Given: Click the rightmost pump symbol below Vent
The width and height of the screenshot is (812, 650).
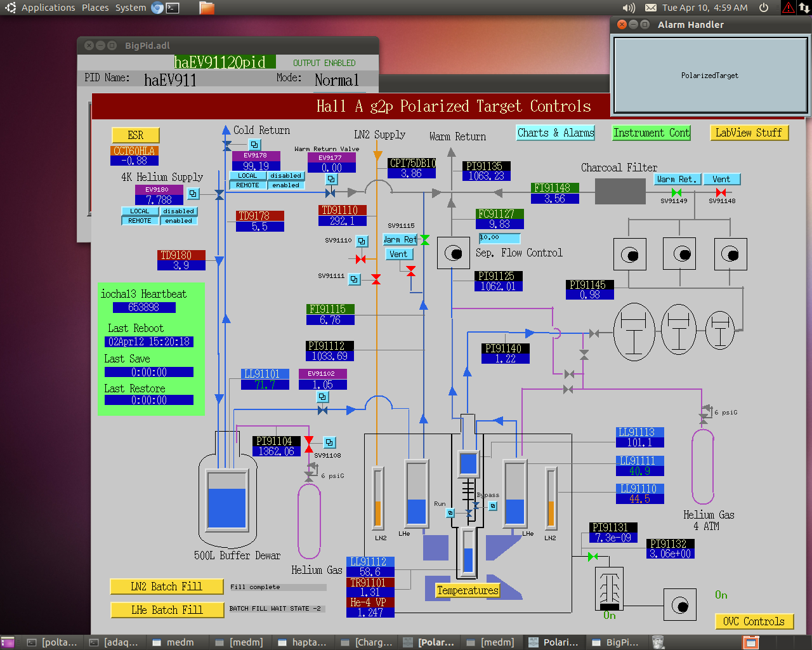Looking at the screenshot, I should coord(730,254).
